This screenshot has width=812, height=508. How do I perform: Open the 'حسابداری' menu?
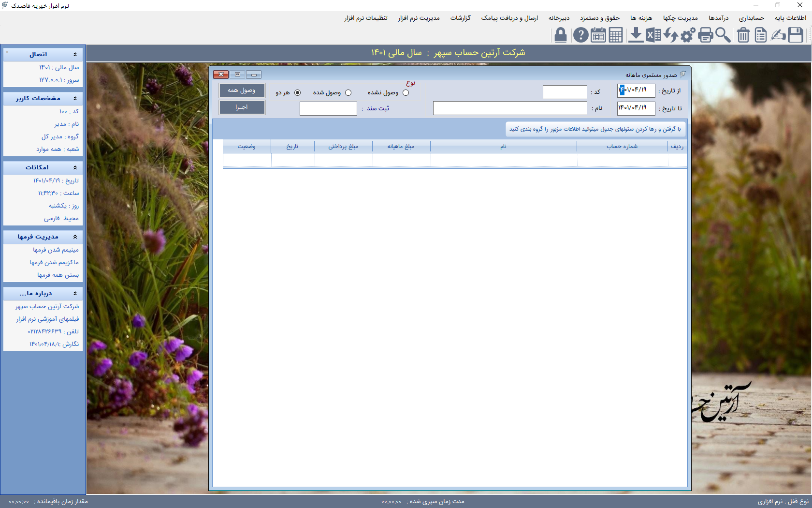click(751, 18)
